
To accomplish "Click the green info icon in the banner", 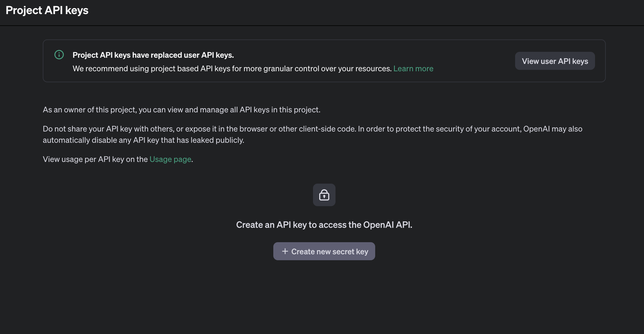I will coord(59,55).
